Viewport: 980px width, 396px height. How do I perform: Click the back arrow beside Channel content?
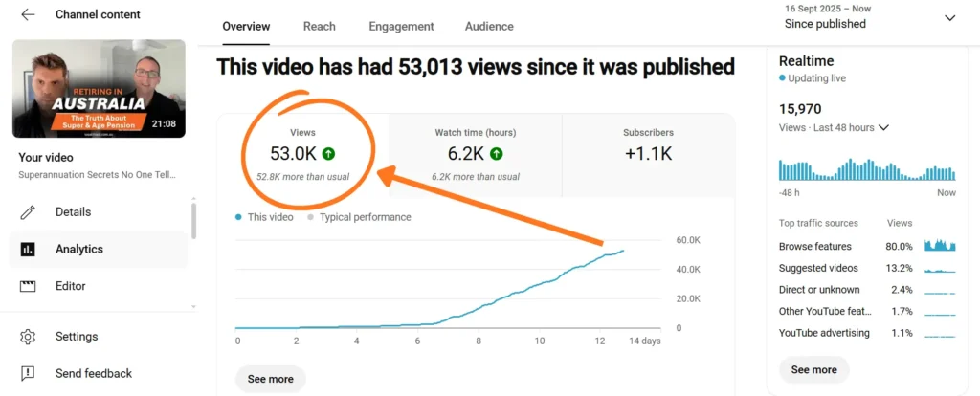[x=28, y=15]
